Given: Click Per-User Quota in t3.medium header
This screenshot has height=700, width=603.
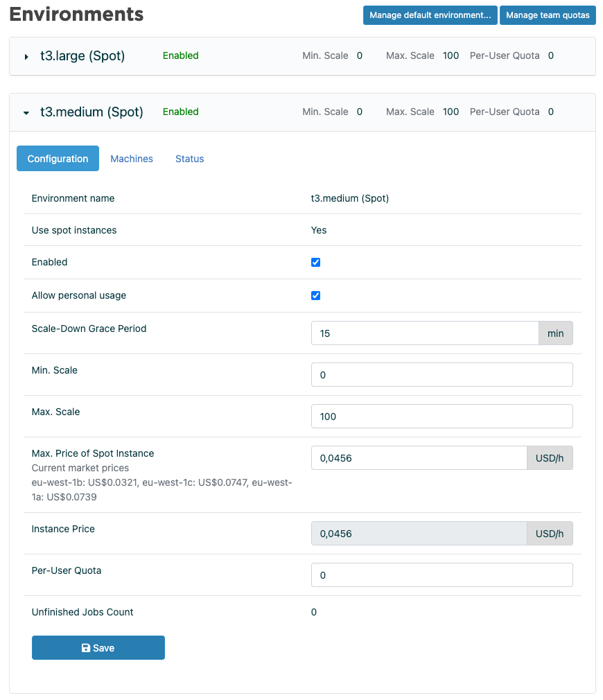Looking at the screenshot, I should 512,112.
